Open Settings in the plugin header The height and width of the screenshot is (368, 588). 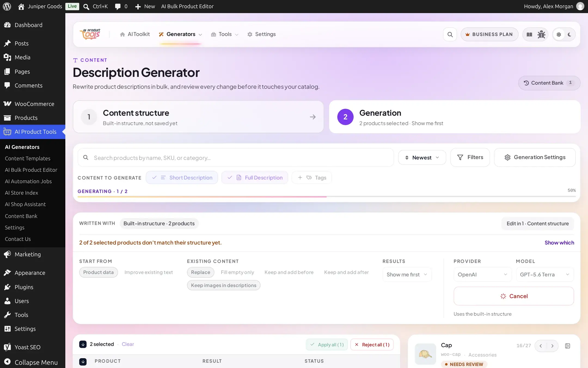tap(261, 34)
